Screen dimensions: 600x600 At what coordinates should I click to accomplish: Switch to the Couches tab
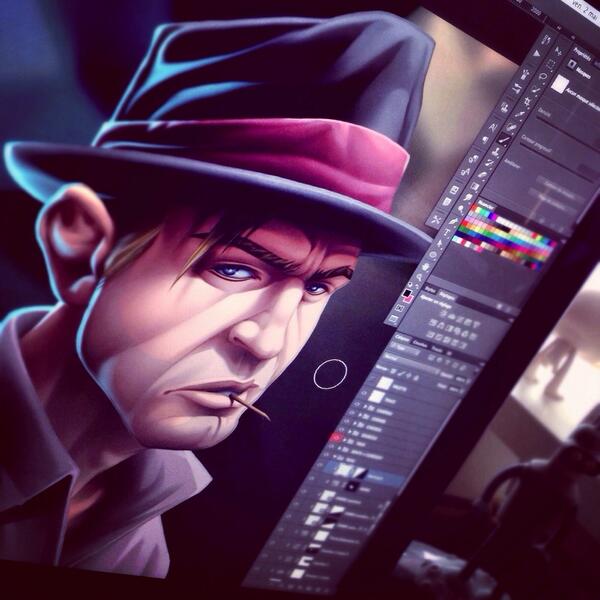421,344
